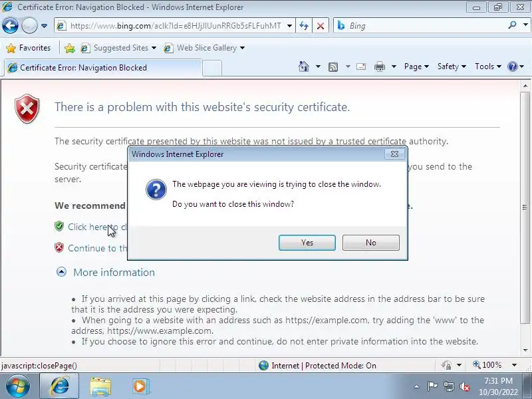This screenshot has height=399, width=532.
Task: Open the Windows Start menu
Action: click(18, 386)
